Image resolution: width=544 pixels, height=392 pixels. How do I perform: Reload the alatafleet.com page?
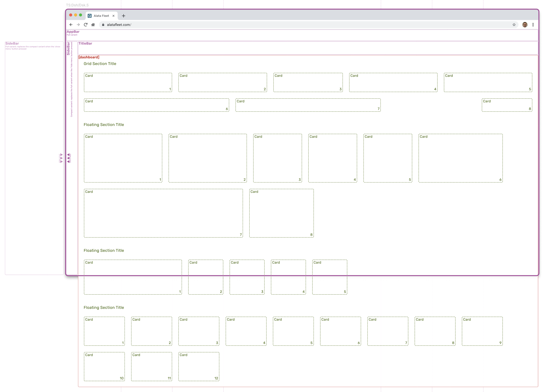(x=86, y=25)
